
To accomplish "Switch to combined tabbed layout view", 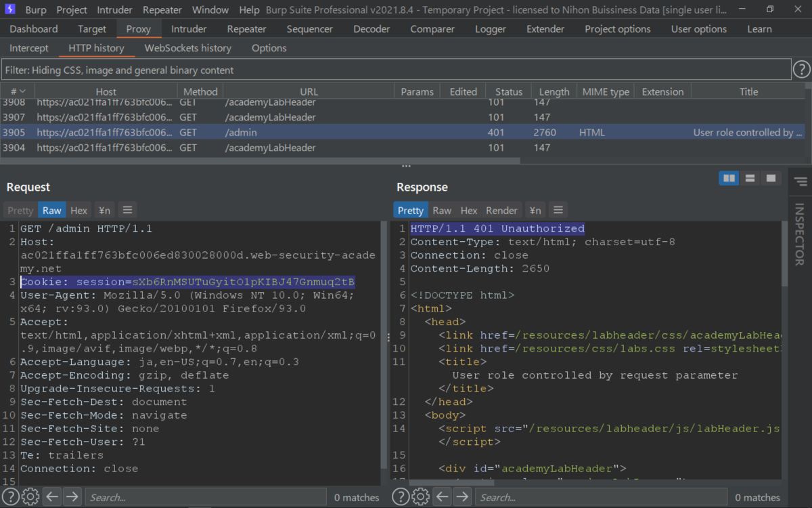I will tap(771, 178).
